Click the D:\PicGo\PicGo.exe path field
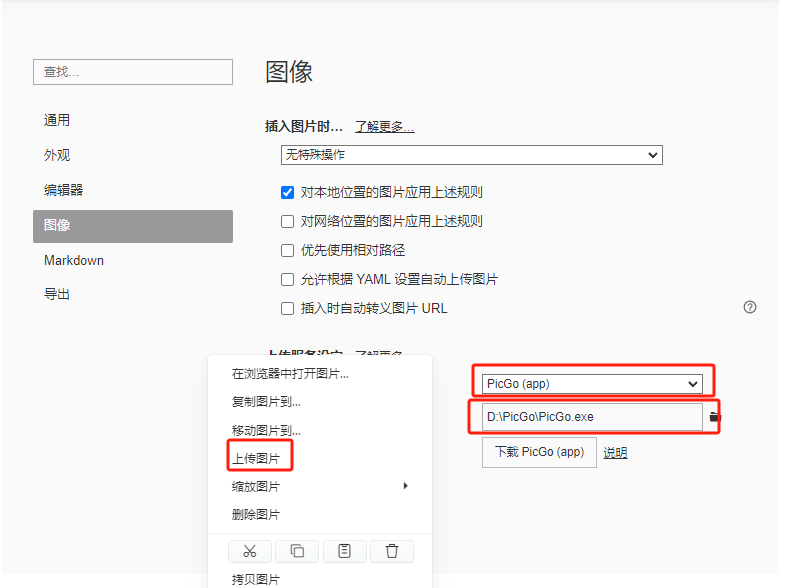Screen dimensions: 788x588 [592, 417]
